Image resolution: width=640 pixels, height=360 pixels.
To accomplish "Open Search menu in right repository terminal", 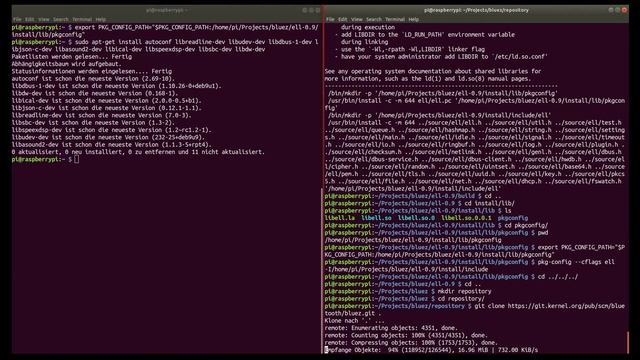I will (373, 19).
